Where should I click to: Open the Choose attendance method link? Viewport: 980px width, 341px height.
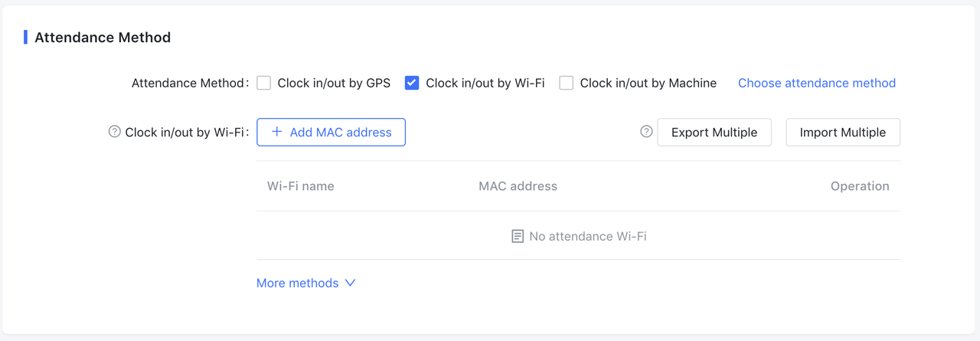816,83
